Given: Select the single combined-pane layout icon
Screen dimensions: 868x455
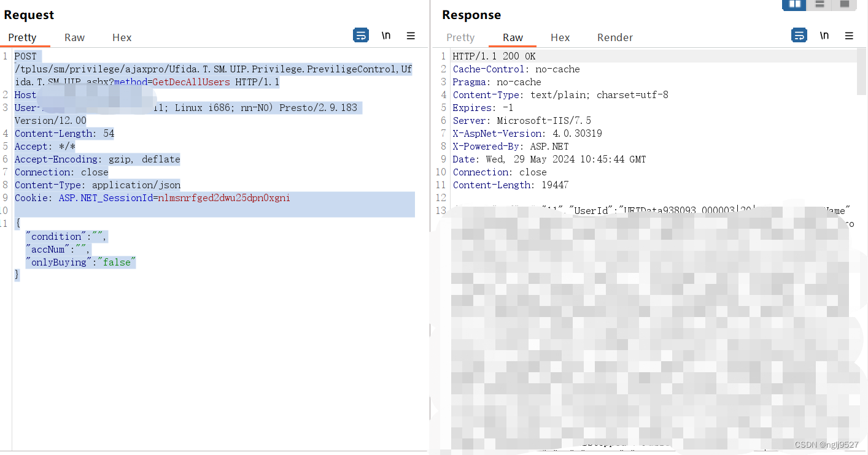Looking at the screenshot, I should (845, 4).
